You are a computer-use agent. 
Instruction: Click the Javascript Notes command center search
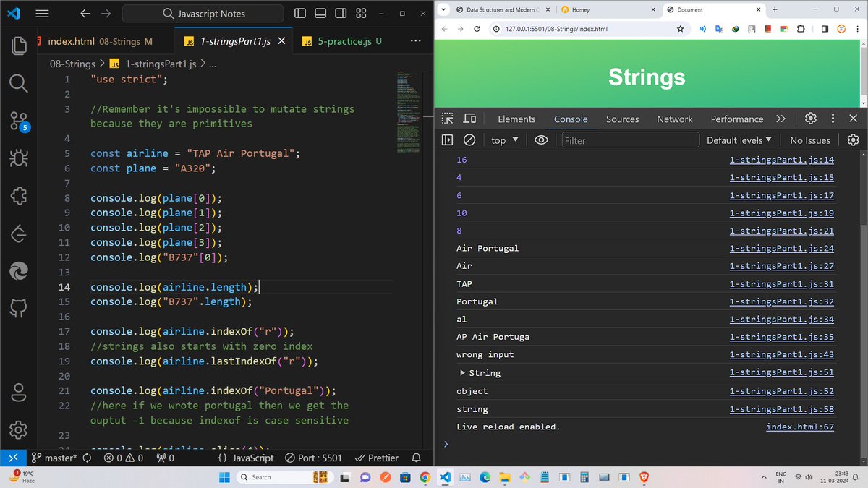203,13
